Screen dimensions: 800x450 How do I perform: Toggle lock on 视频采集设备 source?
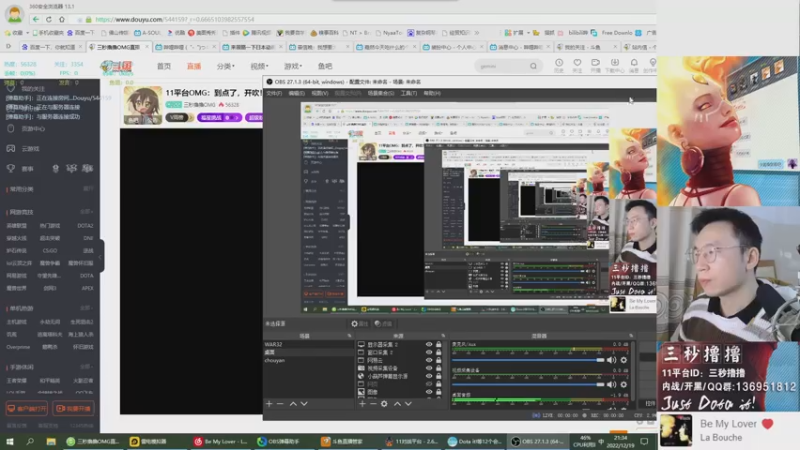[438, 368]
